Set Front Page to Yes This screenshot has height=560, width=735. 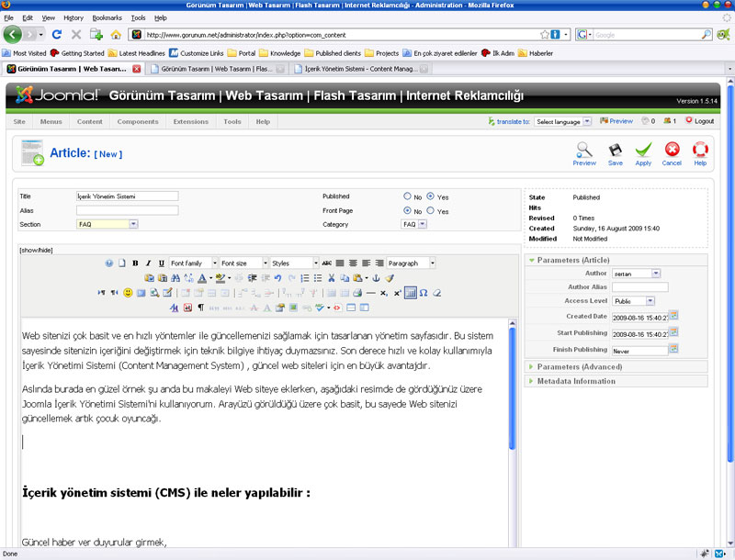coord(430,211)
